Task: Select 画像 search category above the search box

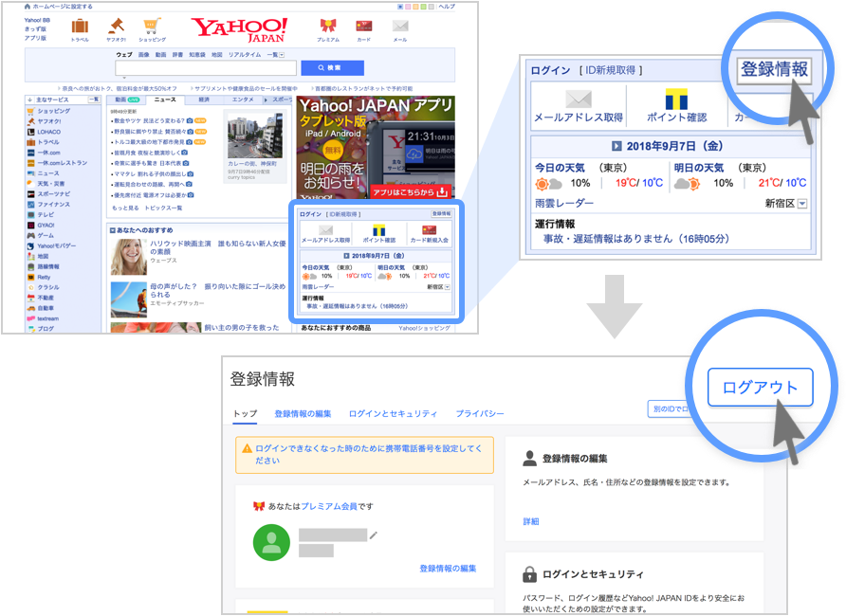Action: click(x=143, y=54)
